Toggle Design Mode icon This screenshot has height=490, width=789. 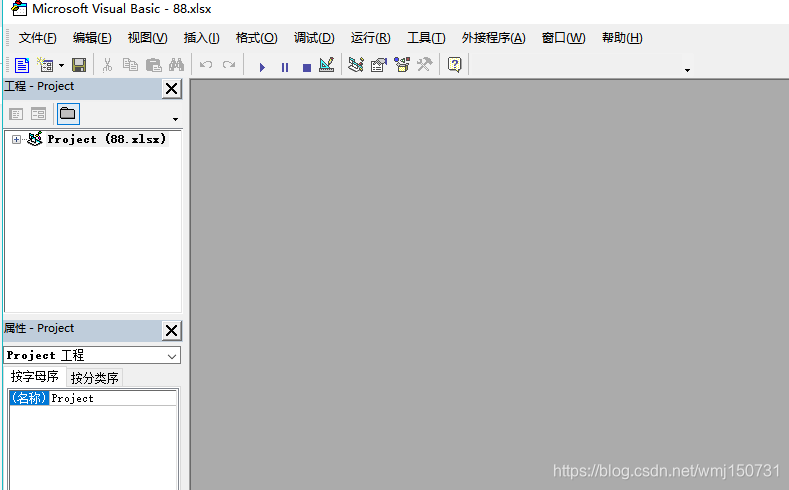pos(327,65)
